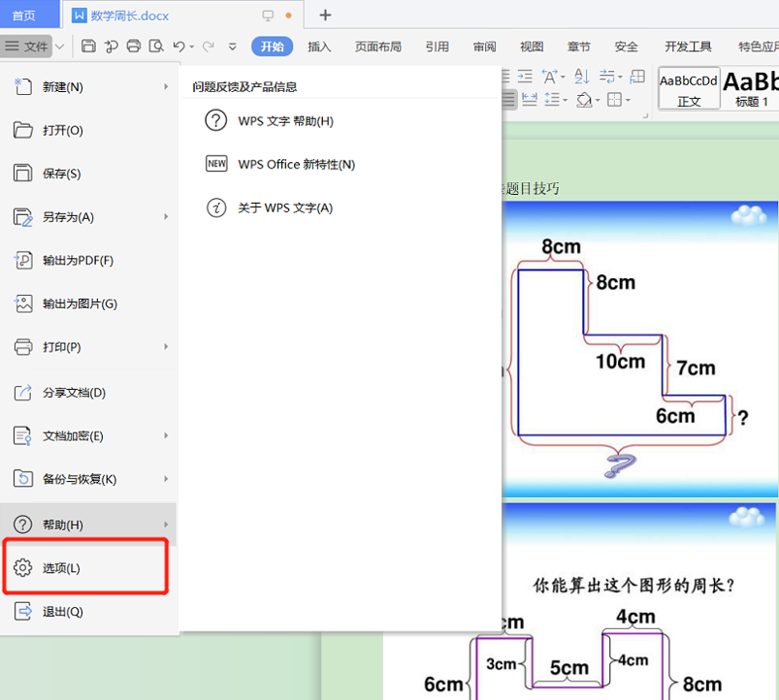
Task: Click the Redo arrow icon
Action: (209, 47)
